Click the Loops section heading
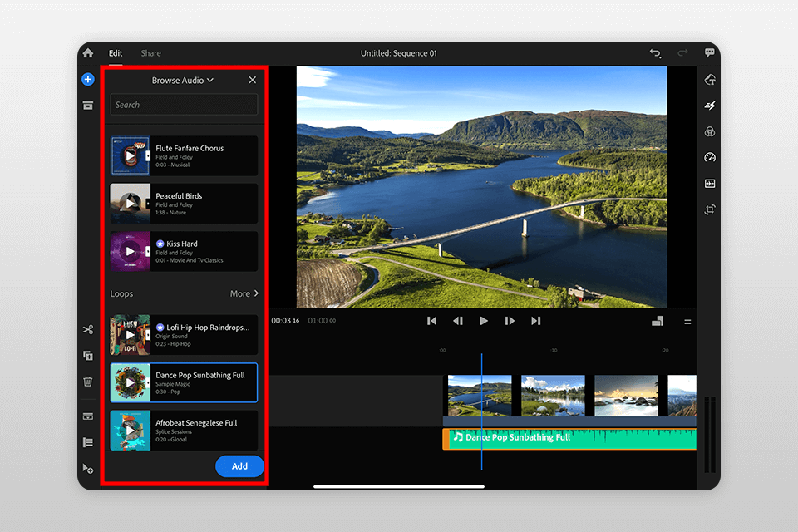The width and height of the screenshot is (798, 532). coord(121,293)
